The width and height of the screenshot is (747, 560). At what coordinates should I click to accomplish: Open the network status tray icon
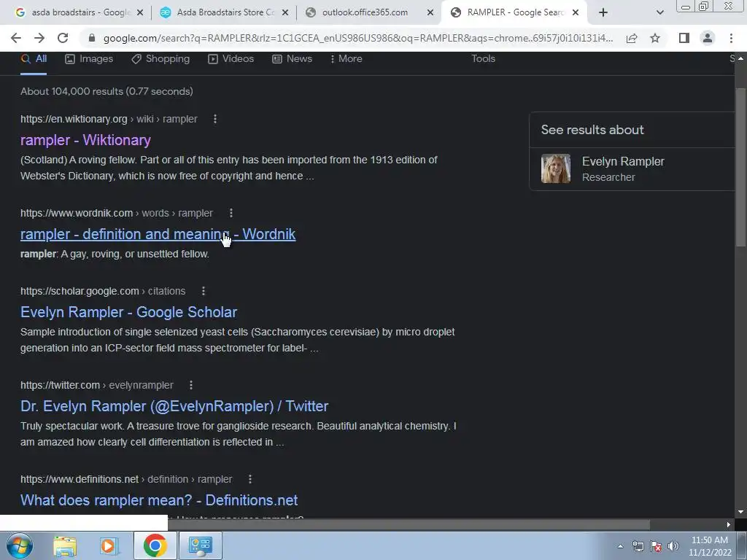[x=638, y=546]
